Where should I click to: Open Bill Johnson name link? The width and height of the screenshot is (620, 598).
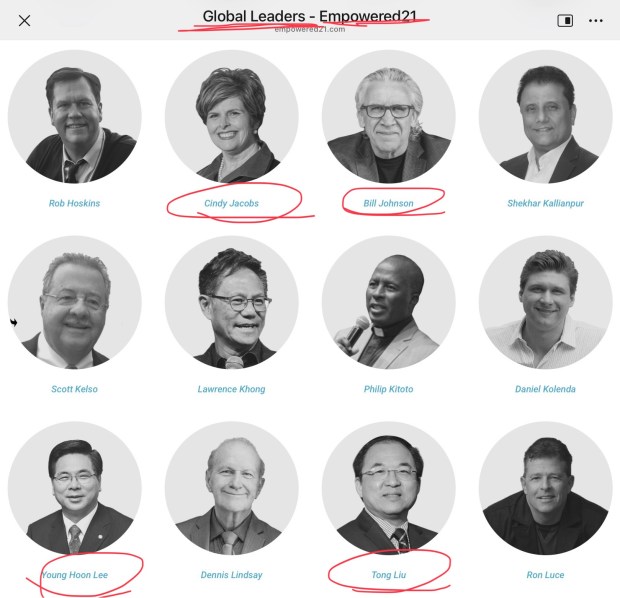[x=388, y=203]
